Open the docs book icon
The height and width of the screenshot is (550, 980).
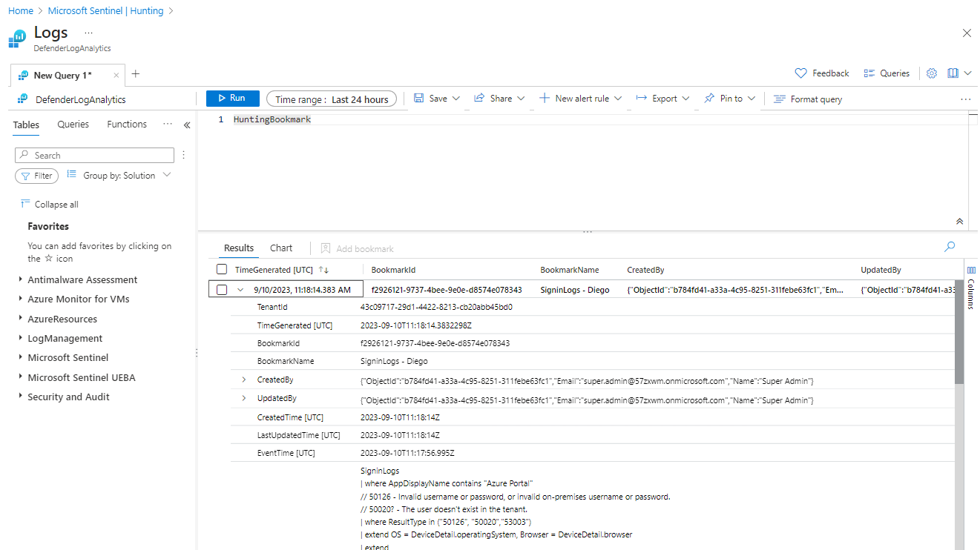pos(953,73)
